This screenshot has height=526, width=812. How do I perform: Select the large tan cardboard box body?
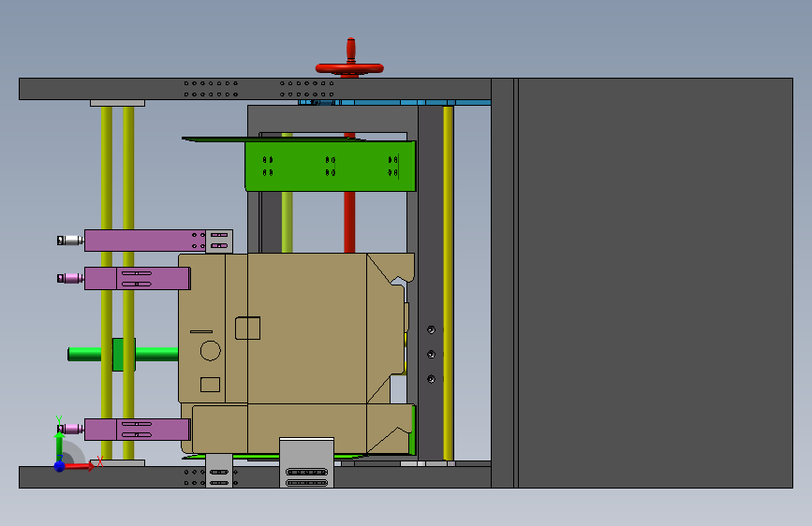[305, 329]
